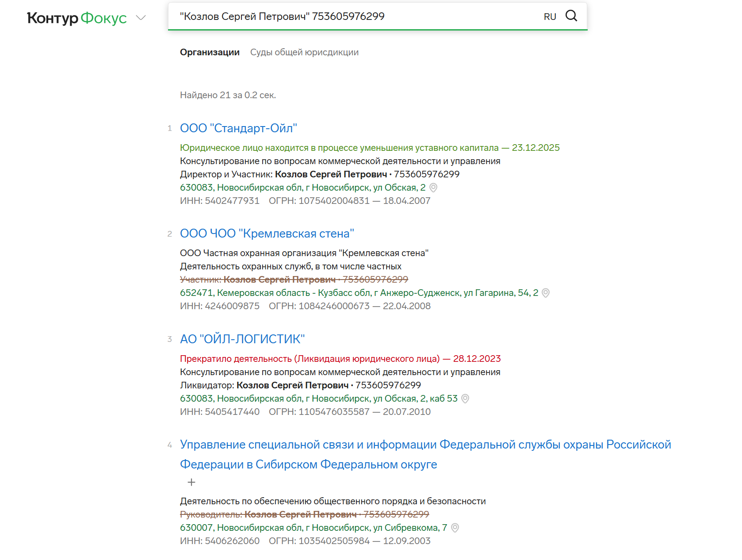Click the magnifier search icon
This screenshot has height=560, width=742.
(571, 16)
